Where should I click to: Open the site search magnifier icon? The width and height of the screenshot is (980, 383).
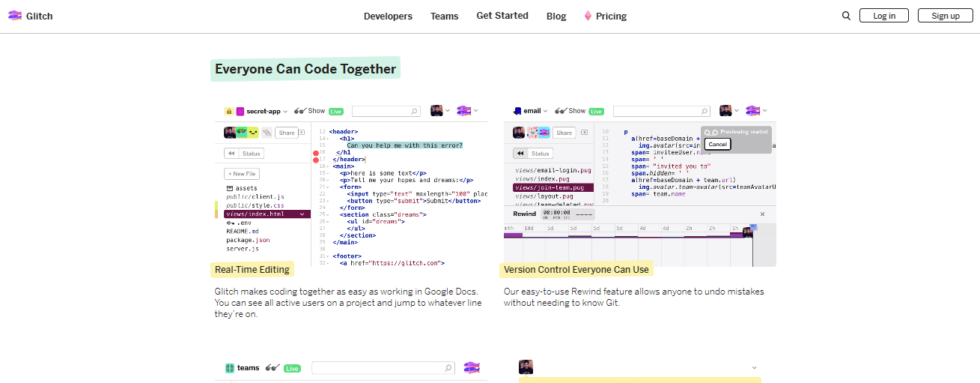[846, 16]
